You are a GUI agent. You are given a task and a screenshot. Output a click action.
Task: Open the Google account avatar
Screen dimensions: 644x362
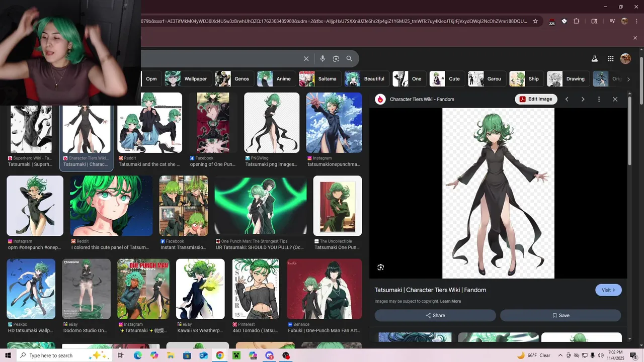(626, 58)
